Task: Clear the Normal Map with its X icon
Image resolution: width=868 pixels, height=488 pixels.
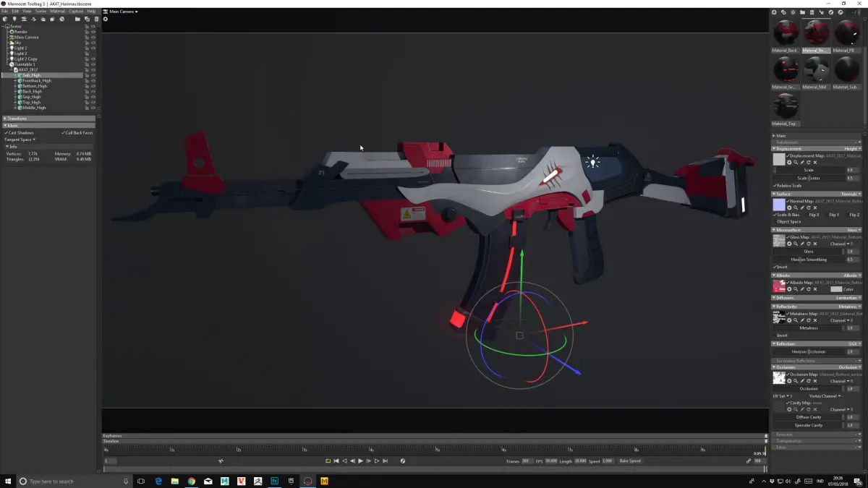Action: click(x=814, y=207)
